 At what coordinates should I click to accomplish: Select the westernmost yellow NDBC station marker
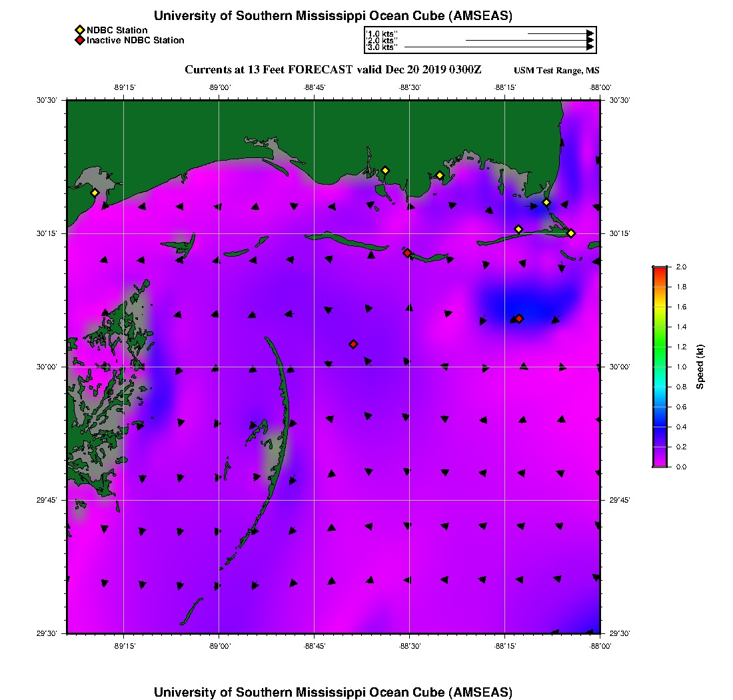[95, 193]
